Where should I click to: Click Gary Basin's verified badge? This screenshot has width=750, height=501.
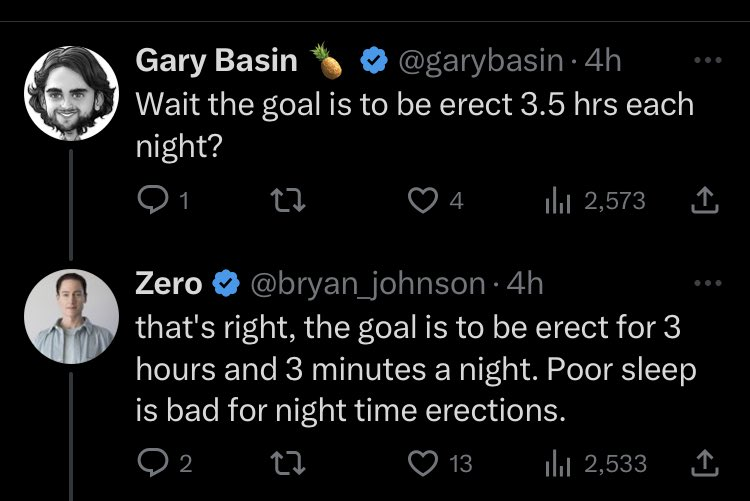[373, 61]
